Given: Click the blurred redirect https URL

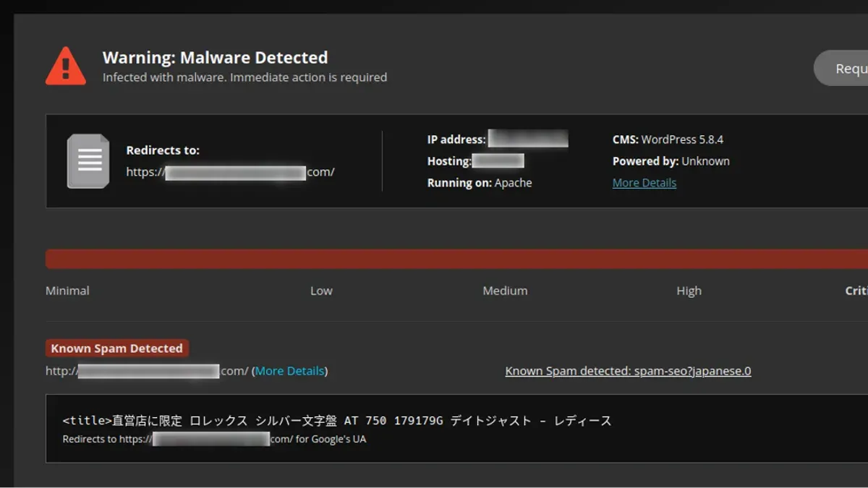Looking at the screenshot, I should tap(230, 172).
